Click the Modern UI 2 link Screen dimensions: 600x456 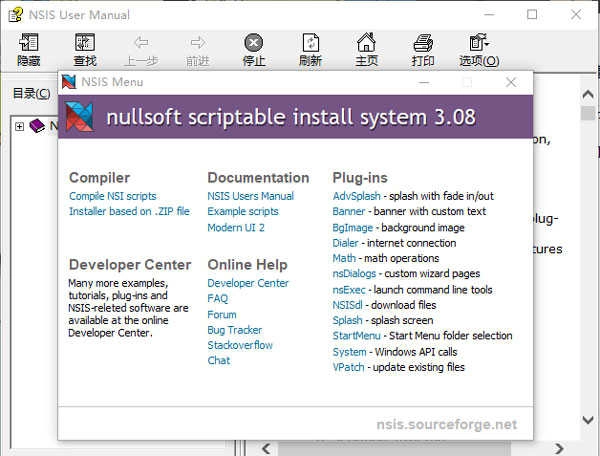[x=236, y=228]
